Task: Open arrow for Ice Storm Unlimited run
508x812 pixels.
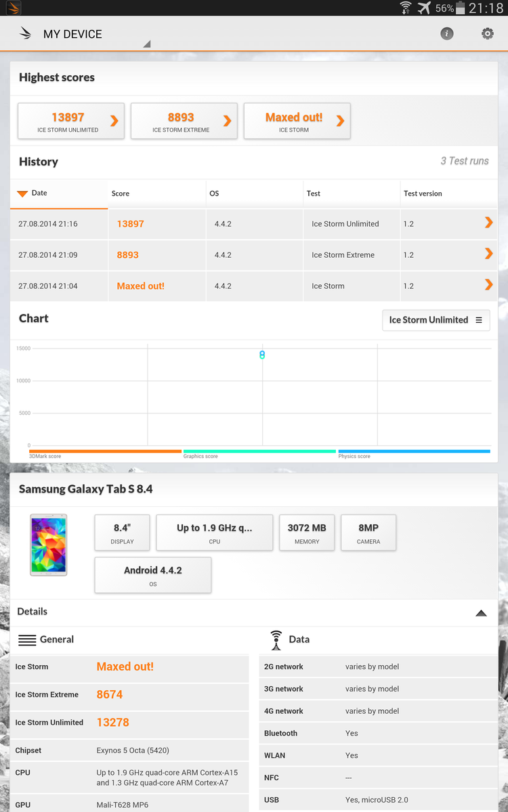Action: click(x=488, y=223)
